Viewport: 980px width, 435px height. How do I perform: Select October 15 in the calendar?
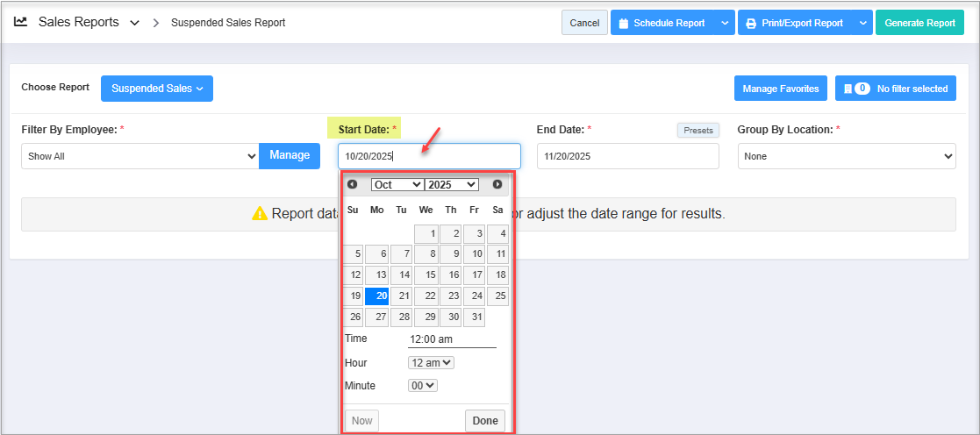(427, 275)
